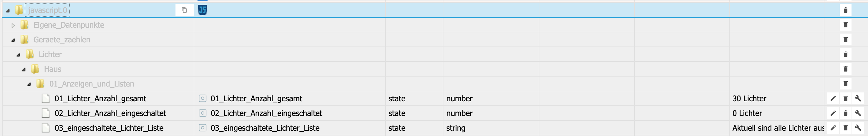Expand the Eigene_Datenpunkte folder

[13, 25]
